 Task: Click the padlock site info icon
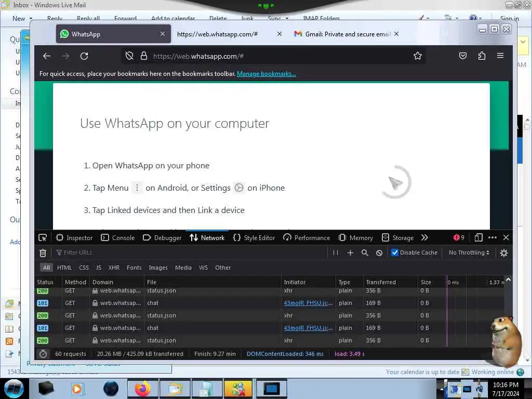[144, 56]
